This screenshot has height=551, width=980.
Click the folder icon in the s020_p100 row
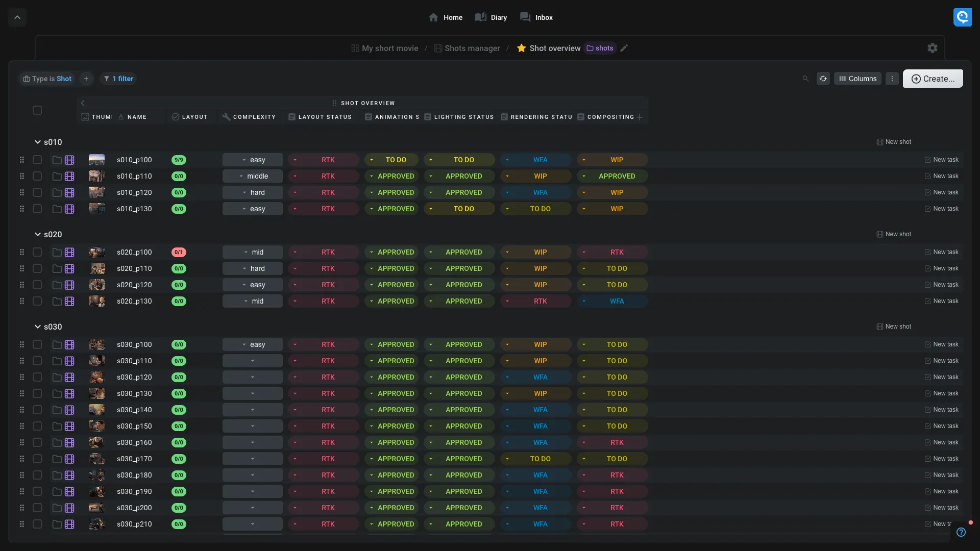tap(57, 252)
